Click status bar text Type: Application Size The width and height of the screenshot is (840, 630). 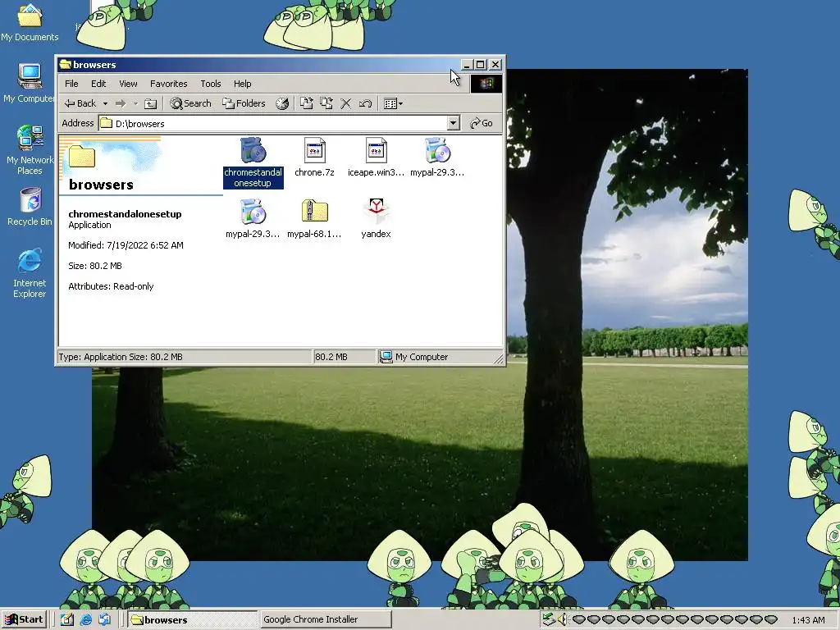[x=121, y=357]
